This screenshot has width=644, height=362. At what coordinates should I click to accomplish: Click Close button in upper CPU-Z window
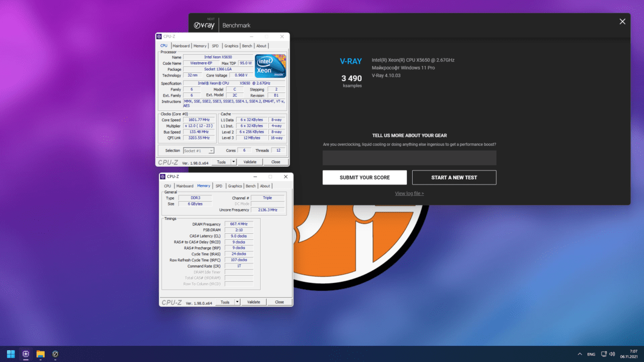coord(275,162)
